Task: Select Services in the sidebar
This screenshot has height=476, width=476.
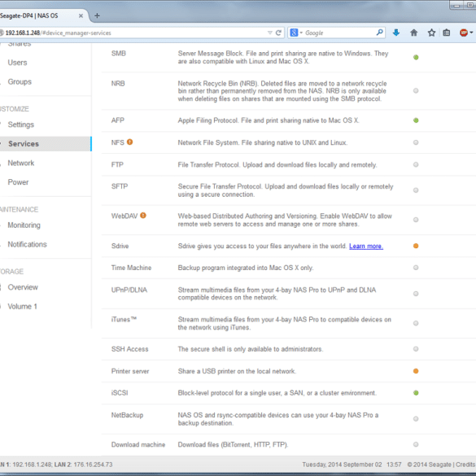Action: (x=46, y=144)
